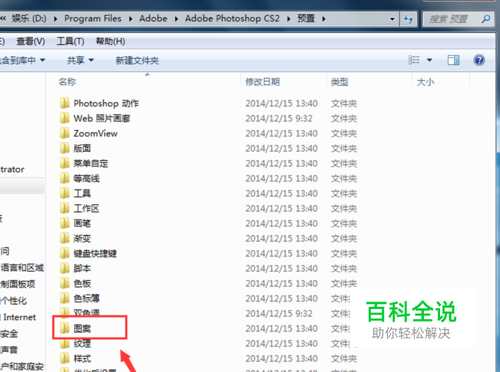Select the 色板 folder icon
500x372 pixels.
point(65,283)
